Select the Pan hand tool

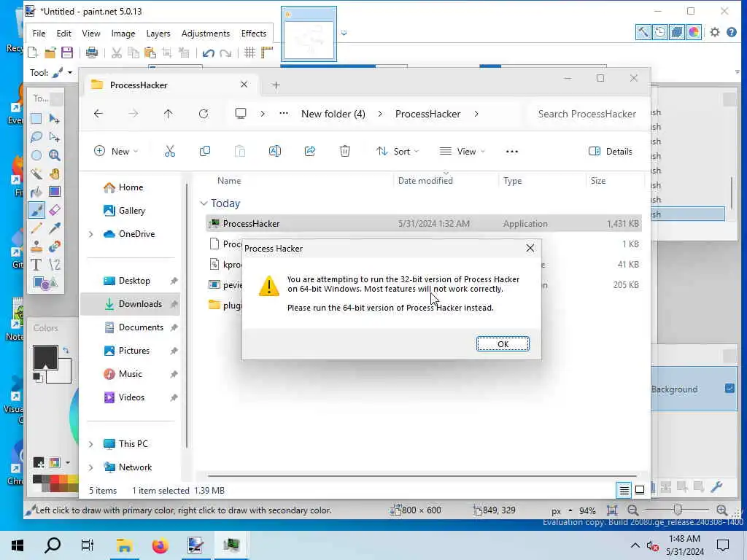point(55,174)
